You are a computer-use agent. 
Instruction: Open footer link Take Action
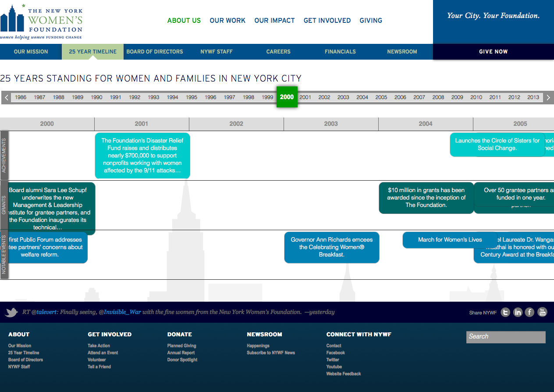[x=99, y=346]
